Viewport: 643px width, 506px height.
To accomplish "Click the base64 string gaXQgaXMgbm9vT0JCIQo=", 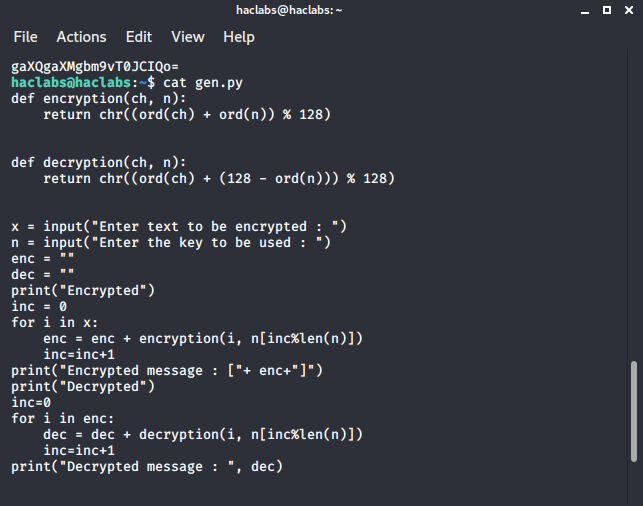I will coord(95,67).
